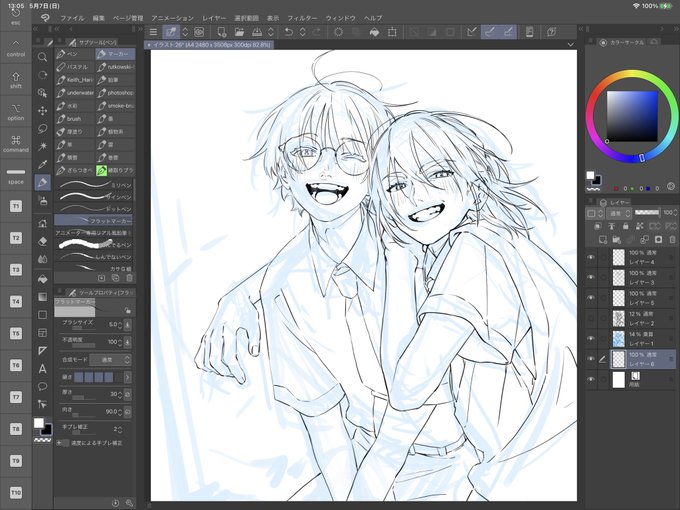Click up/down arrows beside the undo icon
Image resolution: width=680 pixels, height=510 pixels.
coord(303,32)
